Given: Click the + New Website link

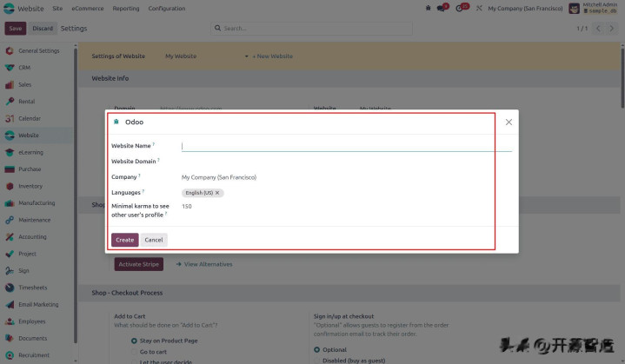Looking at the screenshot, I should point(273,56).
